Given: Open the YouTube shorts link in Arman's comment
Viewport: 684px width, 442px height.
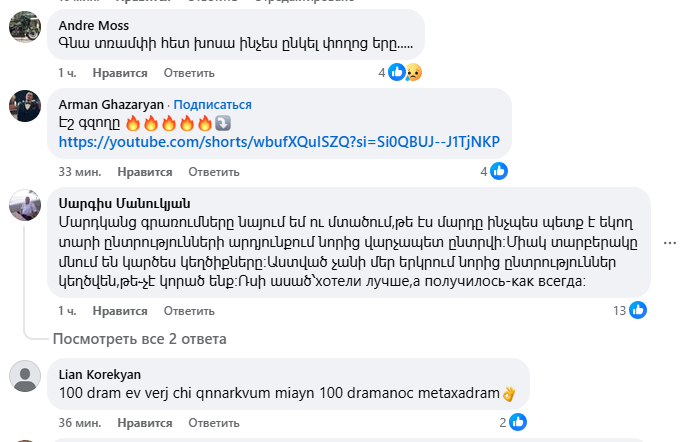Looking at the screenshot, I should click(279, 142).
